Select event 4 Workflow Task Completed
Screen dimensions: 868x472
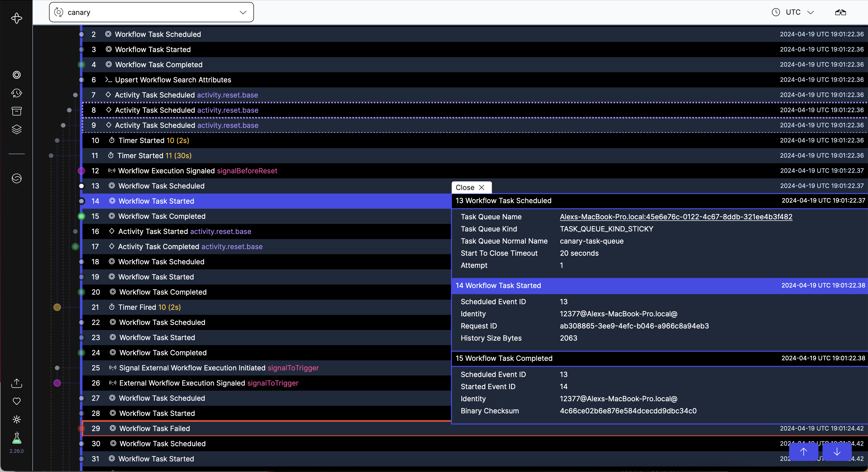tap(475, 65)
